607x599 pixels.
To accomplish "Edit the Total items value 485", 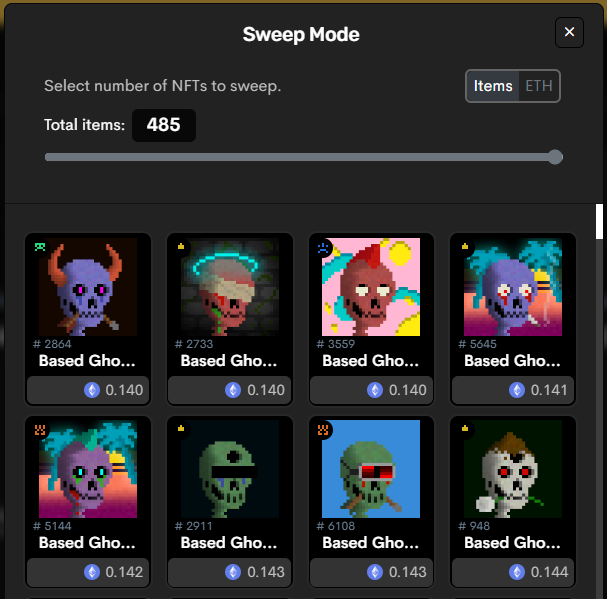I will coord(164,125).
